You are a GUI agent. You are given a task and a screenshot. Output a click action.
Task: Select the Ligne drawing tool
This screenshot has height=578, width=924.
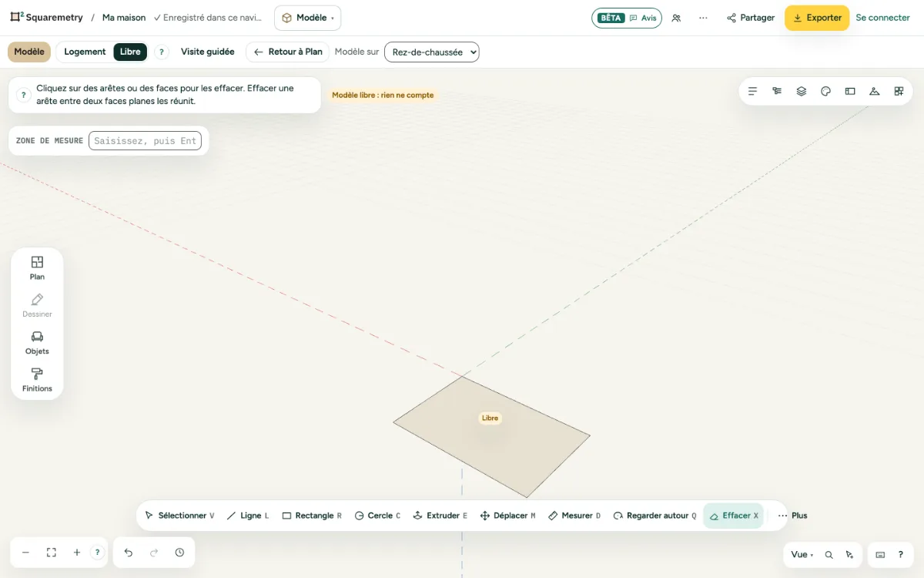[x=247, y=516]
